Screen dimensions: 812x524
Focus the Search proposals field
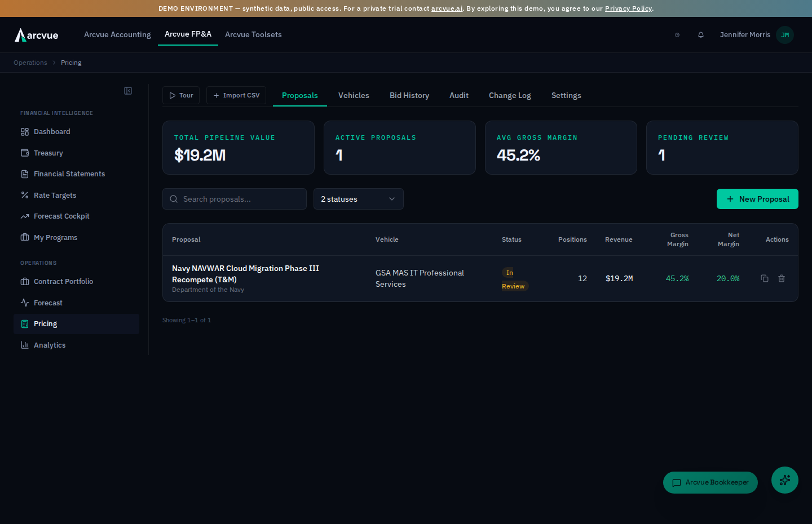235,199
